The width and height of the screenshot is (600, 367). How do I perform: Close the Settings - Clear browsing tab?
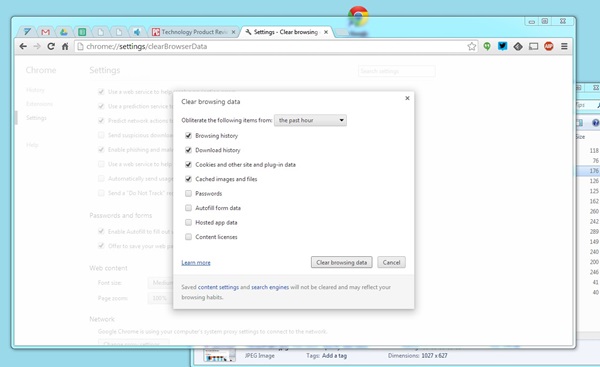326,32
